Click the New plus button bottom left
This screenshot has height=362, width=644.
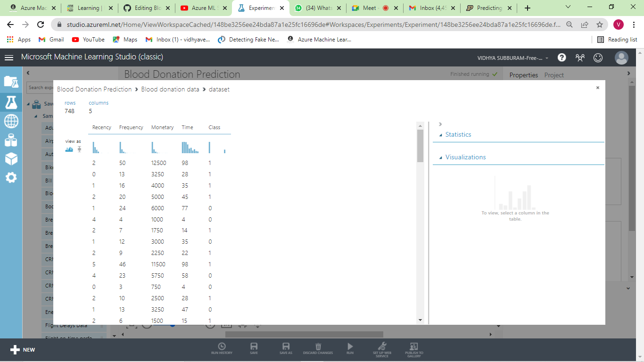pos(23,350)
